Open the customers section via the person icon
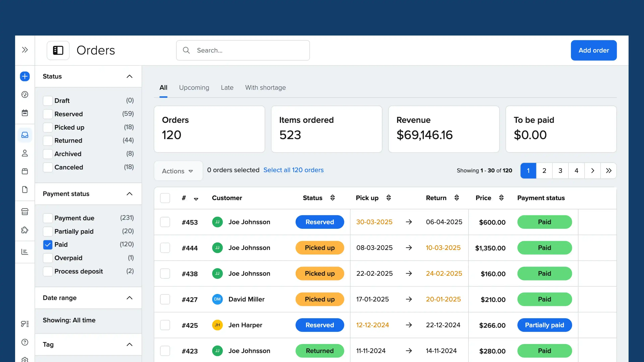 point(25,153)
